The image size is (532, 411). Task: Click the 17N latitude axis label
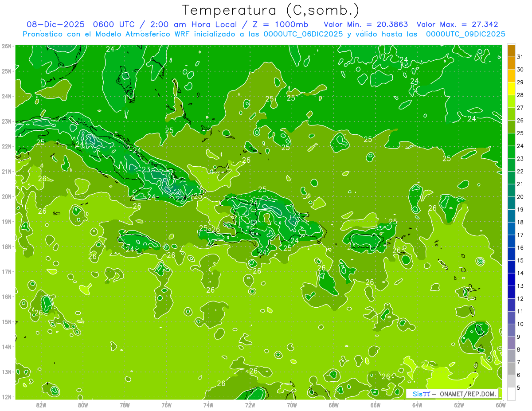(x=6, y=271)
